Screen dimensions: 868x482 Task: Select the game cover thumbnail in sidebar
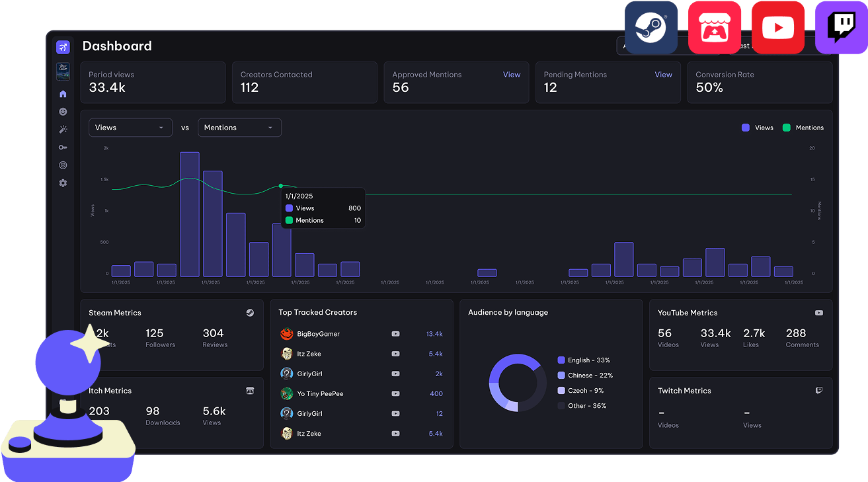click(x=63, y=71)
